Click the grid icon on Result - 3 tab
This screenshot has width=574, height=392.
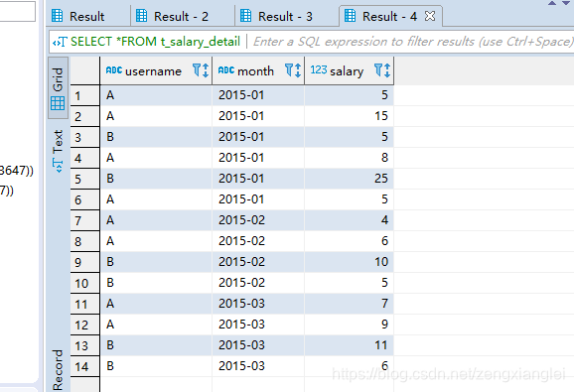coord(245,16)
